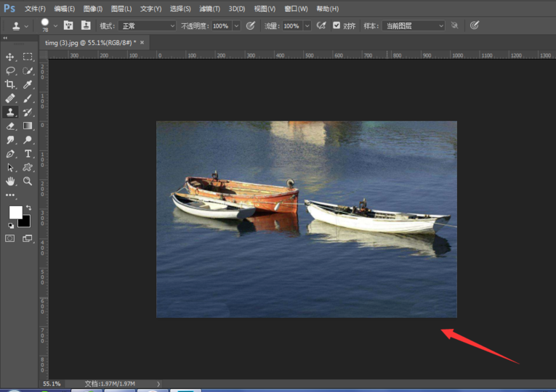The image size is (556, 392).
Task: Open the 模式 blend mode dropdown
Action: 148,25
